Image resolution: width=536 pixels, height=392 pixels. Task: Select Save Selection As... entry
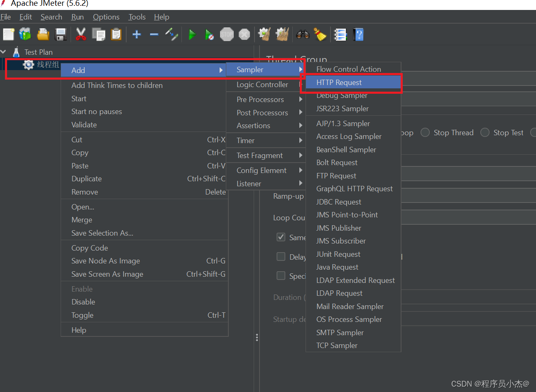pyautogui.click(x=144, y=233)
